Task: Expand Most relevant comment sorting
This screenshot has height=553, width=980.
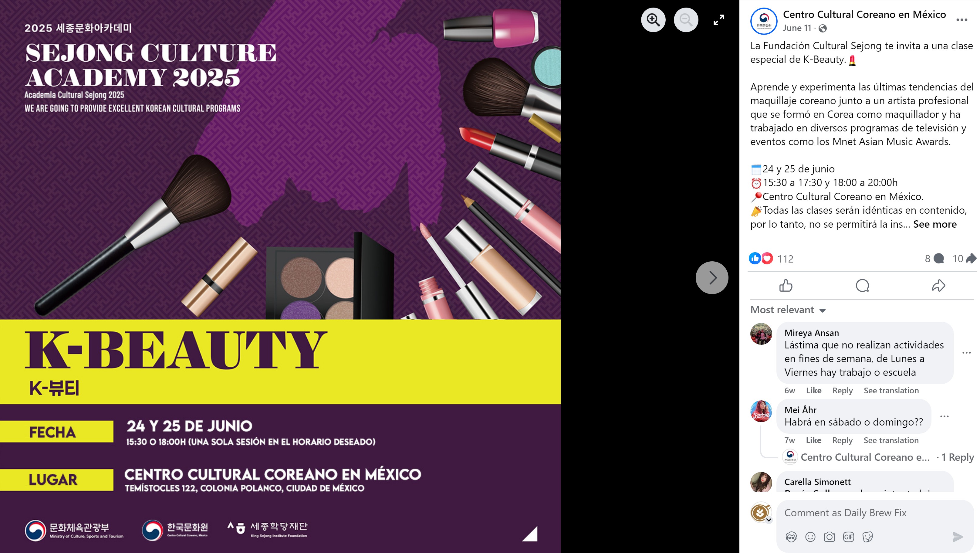Action: [x=788, y=310]
